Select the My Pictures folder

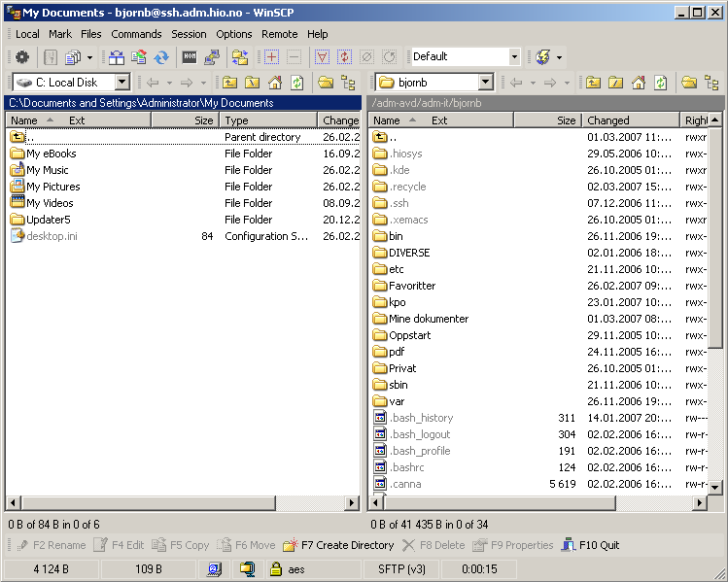[45, 187]
